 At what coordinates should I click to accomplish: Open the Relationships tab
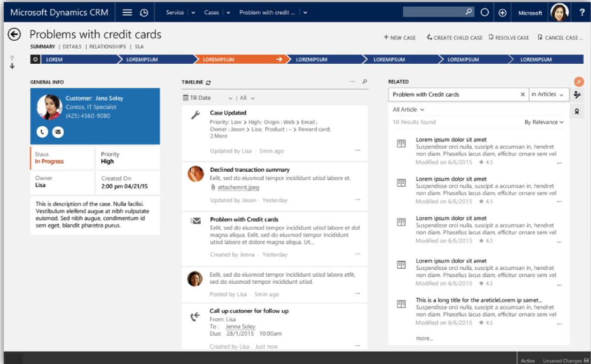[x=108, y=47]
